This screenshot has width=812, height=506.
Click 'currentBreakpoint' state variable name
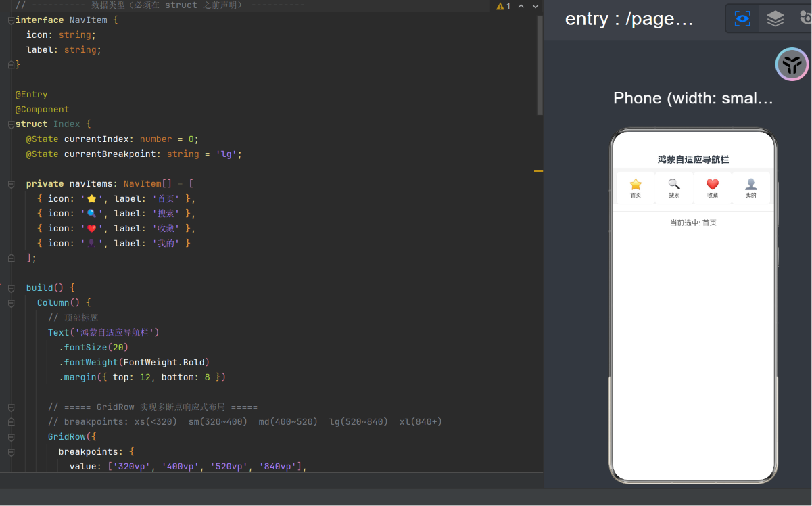click(x=110, y=154)
